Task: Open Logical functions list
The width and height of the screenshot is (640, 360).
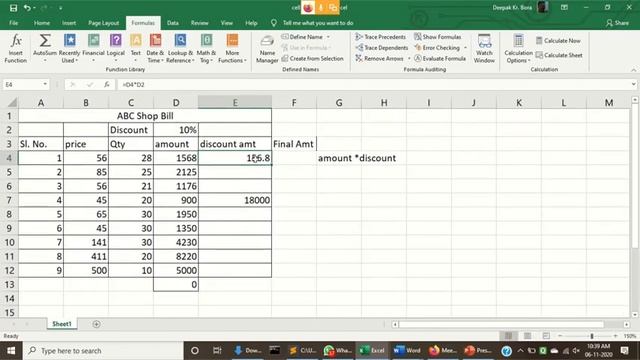Action: (x=116, y=48)
